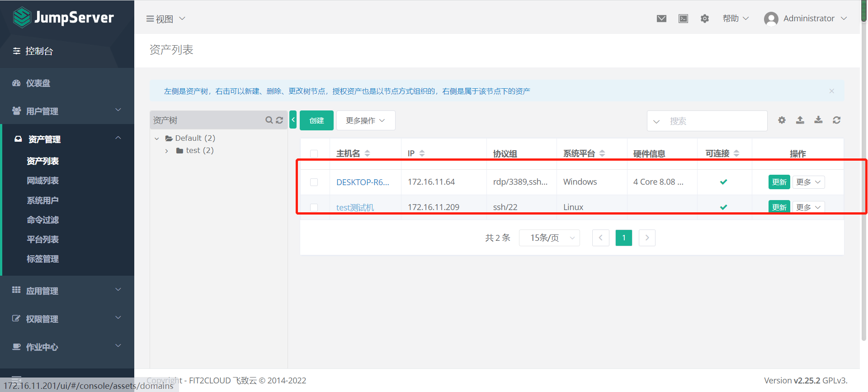Image resolution: width=868 pixels, height=392 pixels.
Task: Toggle the select-all checkbox in table header
Action: (314, 154)
